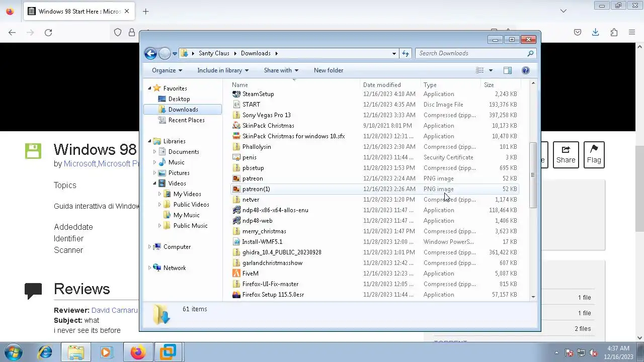The height and width of the screenshot is (362, 644).
Task: Sort by Date modified column header
Action: tap(390, 85)
